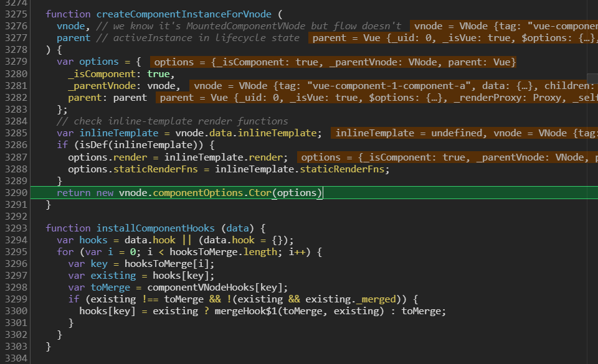The image size is (598, 364).
Task: Click line number 3293 gutter
Action: 16,228
